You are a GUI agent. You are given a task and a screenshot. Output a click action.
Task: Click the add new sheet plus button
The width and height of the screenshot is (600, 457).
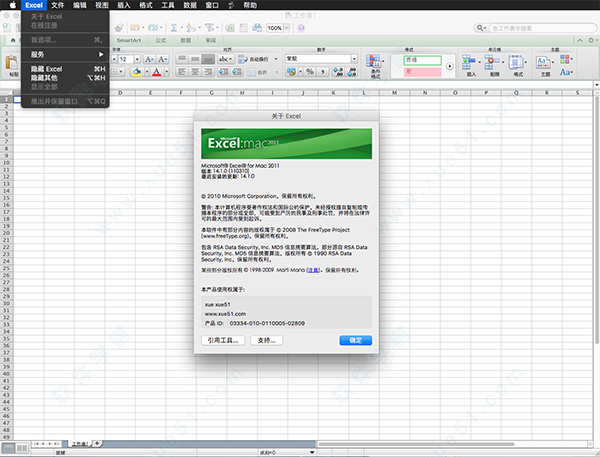point(98,444)
